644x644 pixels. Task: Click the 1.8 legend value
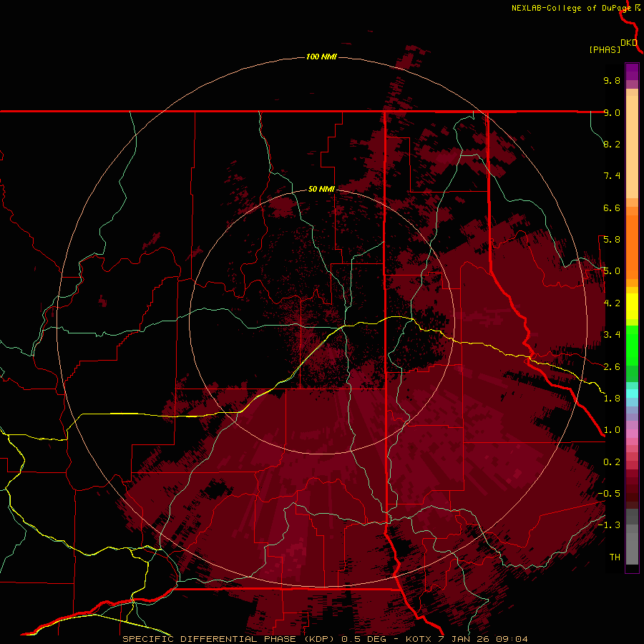click(x=612, y=399)
